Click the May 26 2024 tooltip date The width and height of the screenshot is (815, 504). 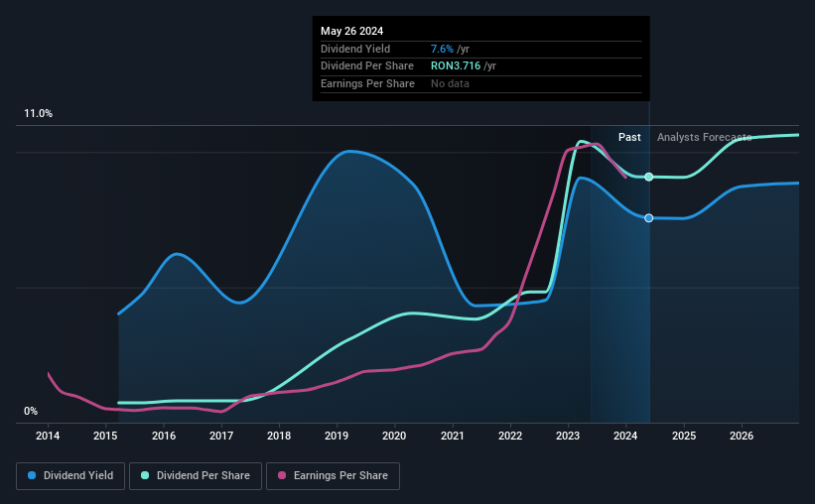coord(351,31)
